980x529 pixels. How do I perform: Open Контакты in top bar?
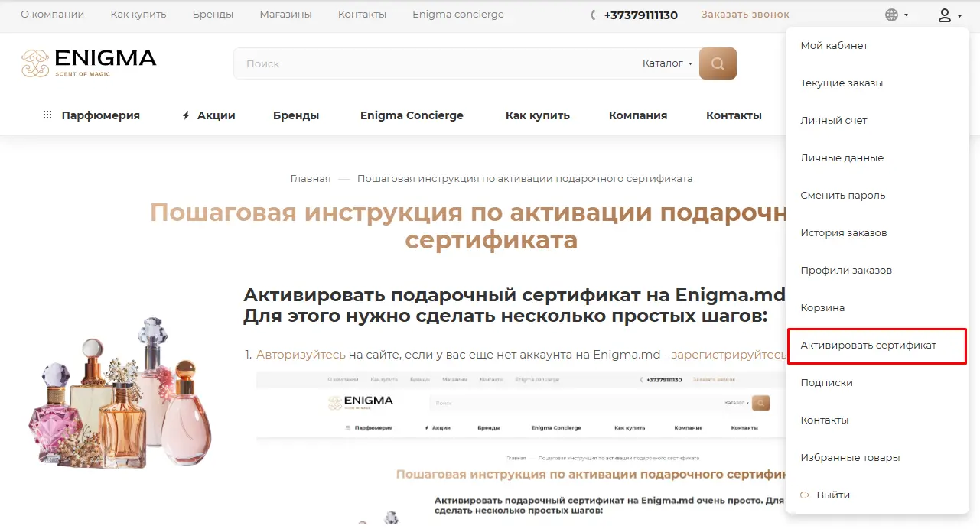362,15
